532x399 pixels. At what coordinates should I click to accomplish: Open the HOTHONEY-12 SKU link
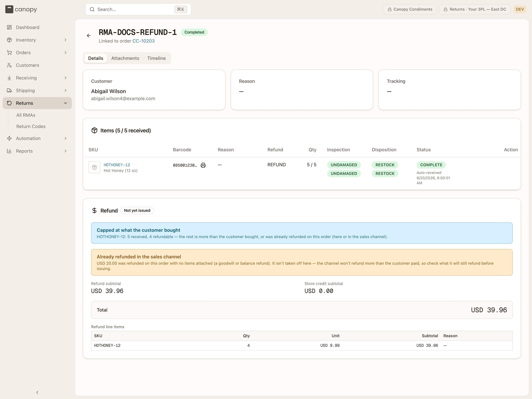(117, 165)
